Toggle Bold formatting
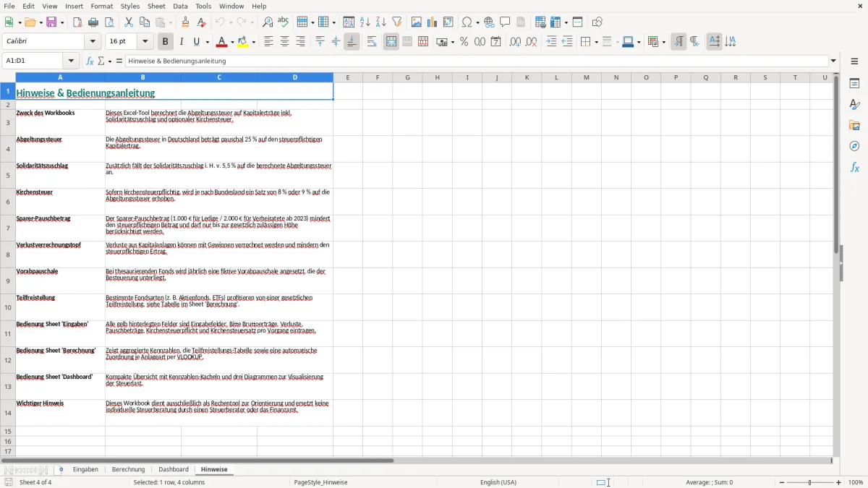868x488 pixels. [x=166, y=42]
